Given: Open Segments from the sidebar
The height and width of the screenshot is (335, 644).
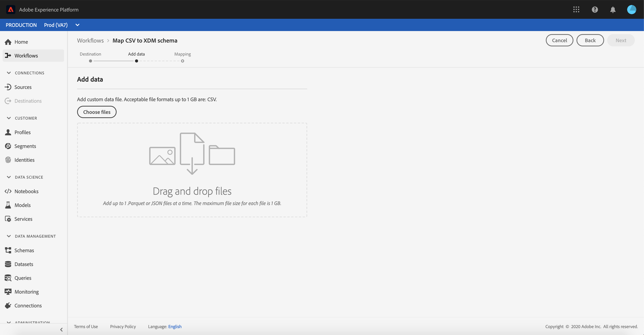Looking at the screenshot, I should tap(25, 146).
